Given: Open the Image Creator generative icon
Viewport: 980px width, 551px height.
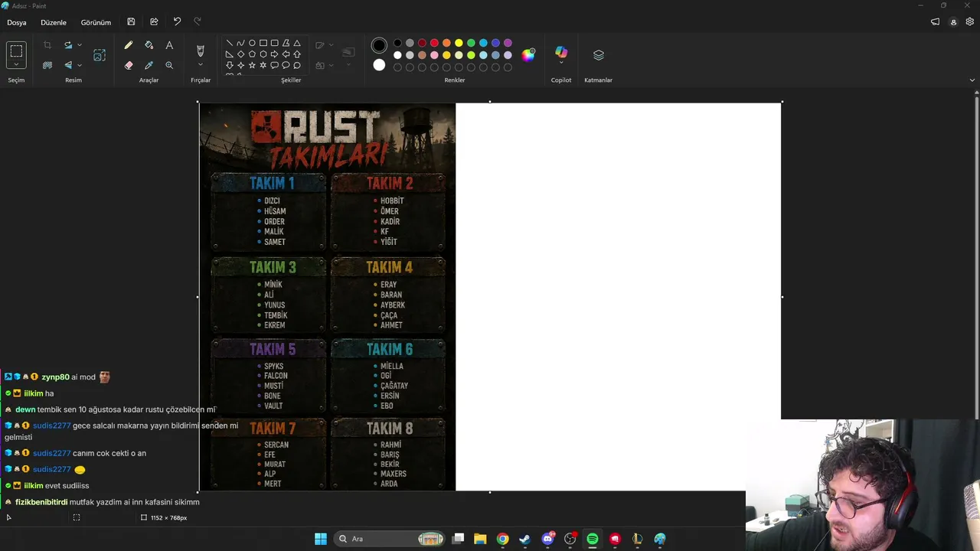Looking at the screenshot, I should (100, 55).
